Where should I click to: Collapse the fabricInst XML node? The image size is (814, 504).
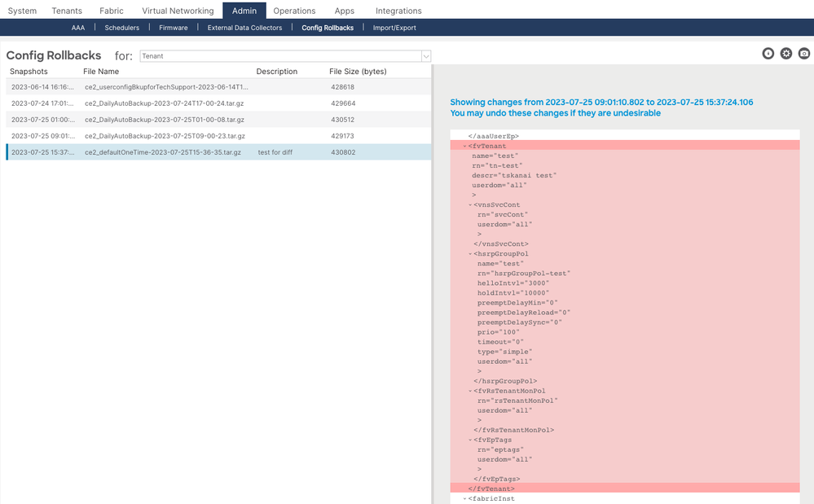464,499
